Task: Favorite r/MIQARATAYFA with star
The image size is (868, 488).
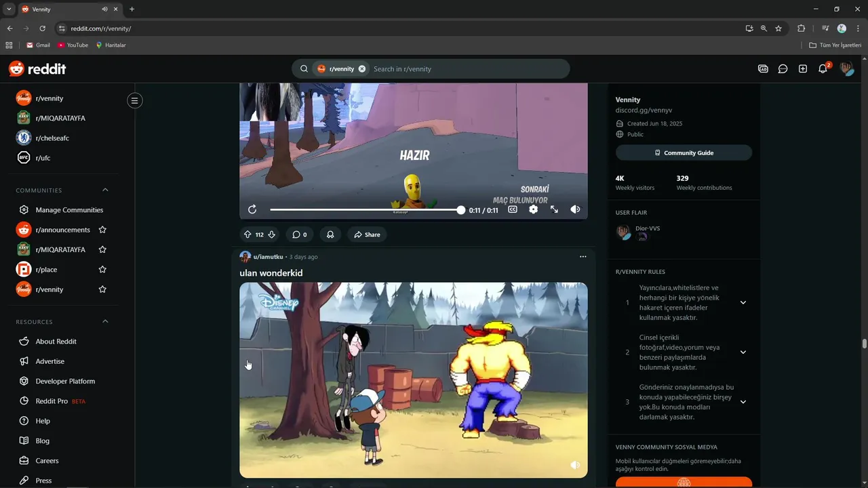Action: pos(102,249)
